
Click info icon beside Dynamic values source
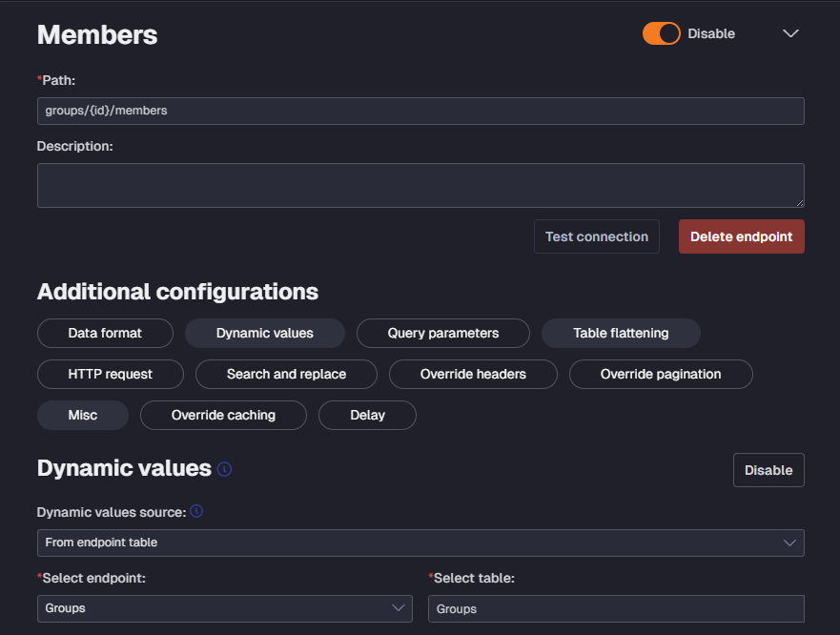[196, 511]
